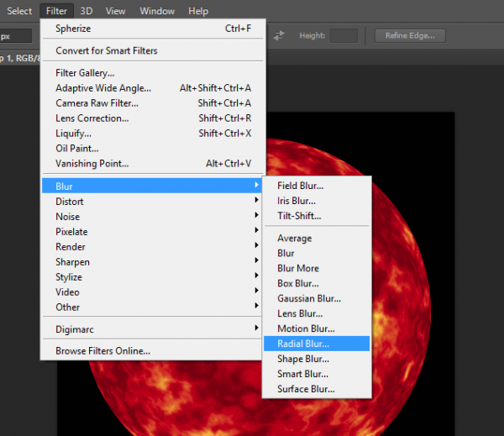Open Camera Raw Filter

coord(154,103)
